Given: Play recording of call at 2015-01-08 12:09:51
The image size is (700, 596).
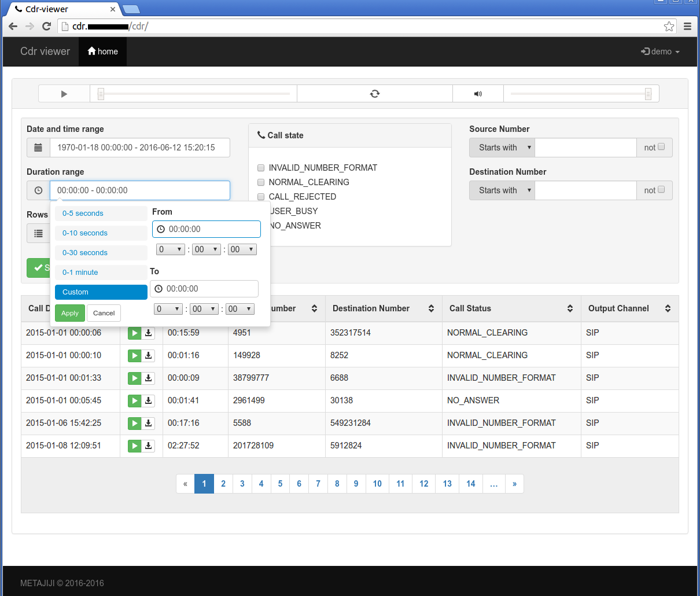Looking at the screenshot, I should (x=134, y=446).
